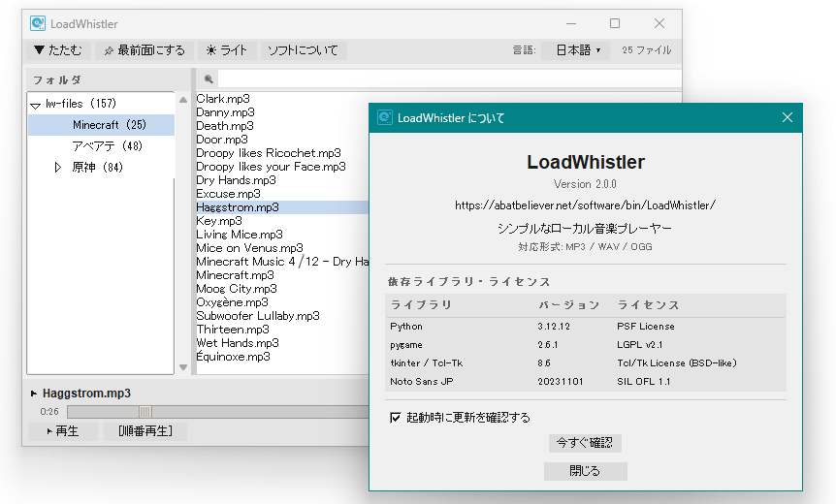Image resolution: width=836 pixels, height=504 pixels.
Task: Open the 日本語 language dropdown
Action: [x=576, y=50]
